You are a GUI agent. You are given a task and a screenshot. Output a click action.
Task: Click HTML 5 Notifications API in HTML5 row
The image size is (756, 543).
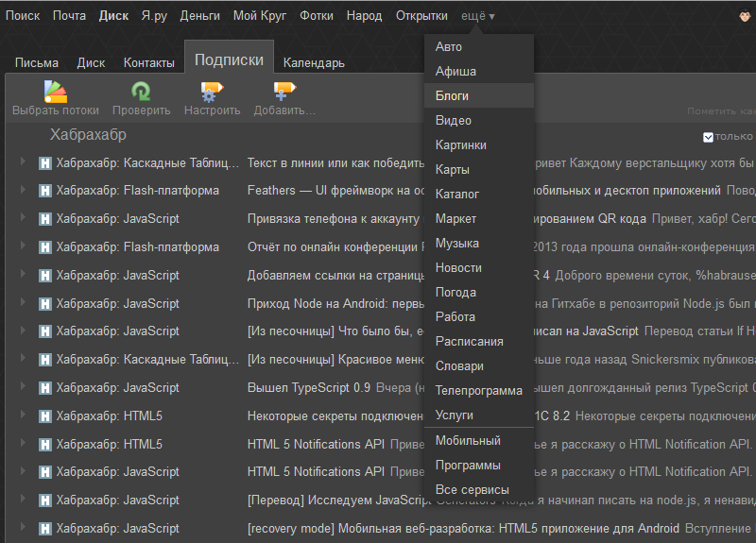(x=316, y=444)
